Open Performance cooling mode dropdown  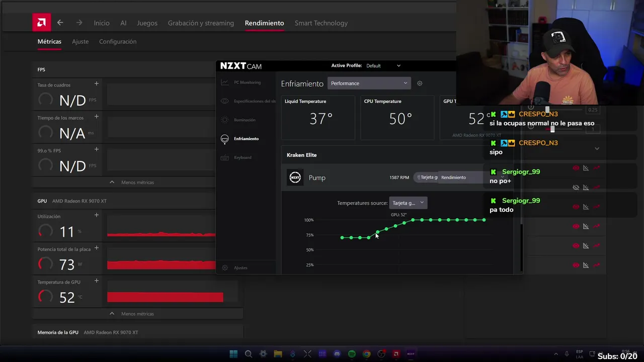tap(369, 83)
